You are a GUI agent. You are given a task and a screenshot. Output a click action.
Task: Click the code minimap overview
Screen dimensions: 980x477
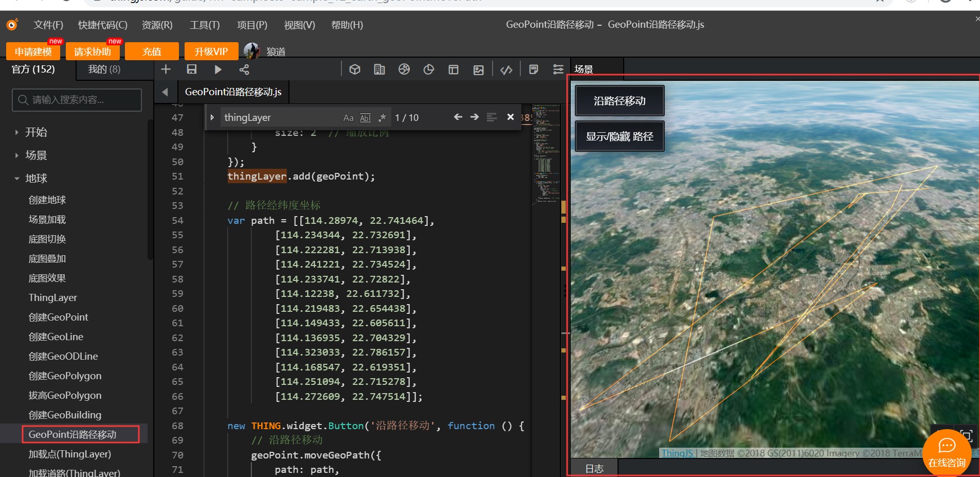[x=547, y=154]
